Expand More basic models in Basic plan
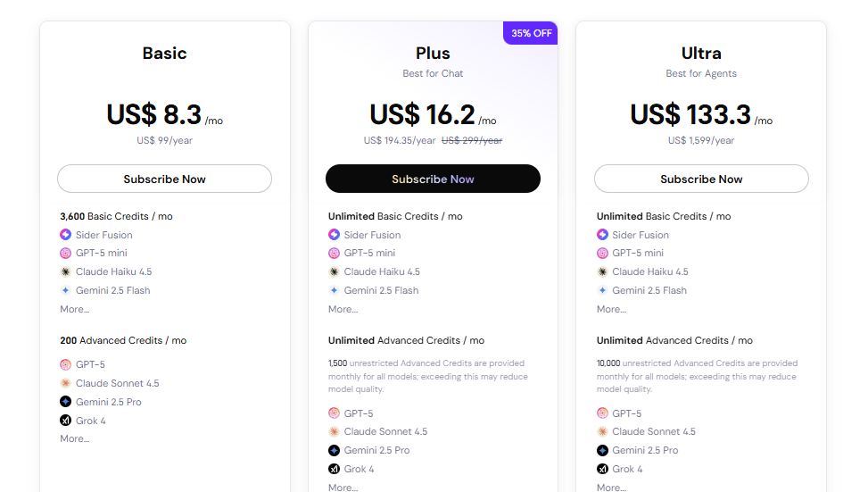The height and width of the screenshot is (492, 868). tap(75, 309)
